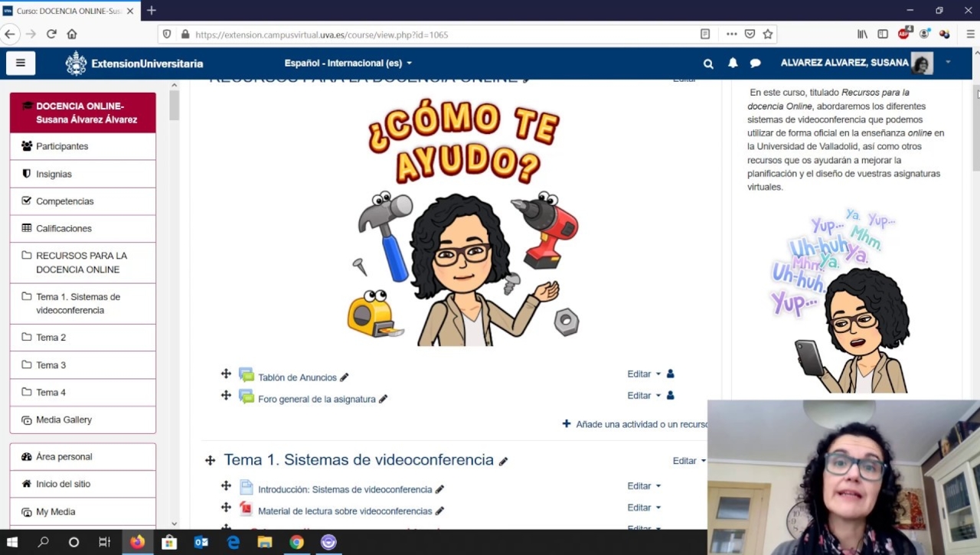Viewport: 980px width, 555px height.
Task: Go to browser home page
Action: [72, 34]
